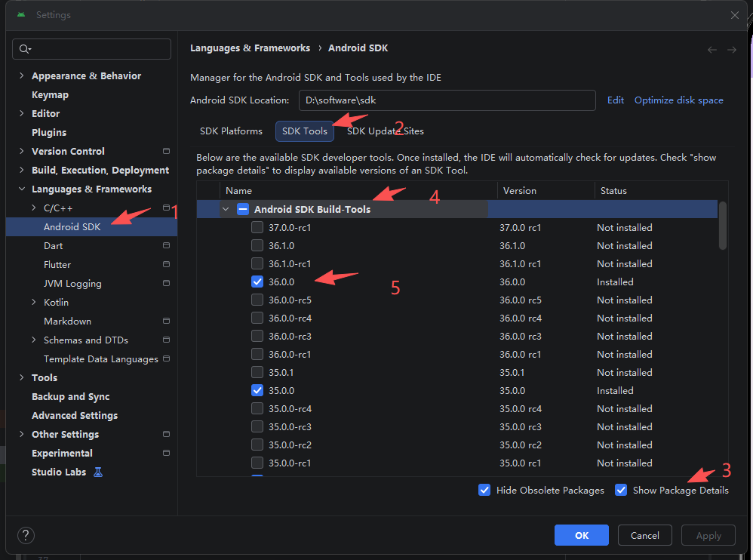Click project-level icon beside Markdown
This screenshot has width=753, height=560.
[x=166, y=321]
